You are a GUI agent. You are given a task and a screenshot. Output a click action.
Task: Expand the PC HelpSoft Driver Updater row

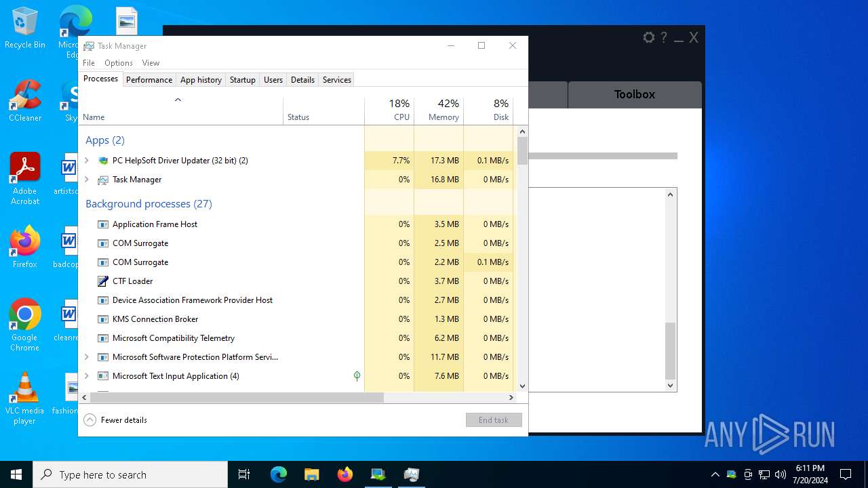point(86,161)
